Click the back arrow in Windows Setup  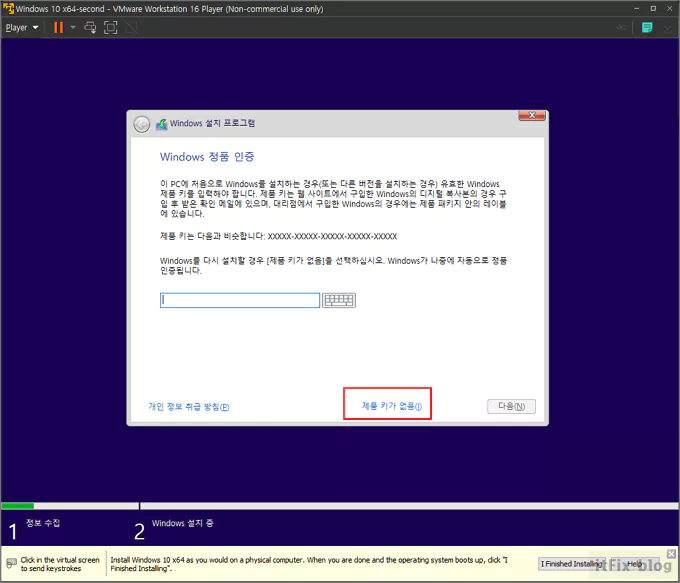point(141,124)
